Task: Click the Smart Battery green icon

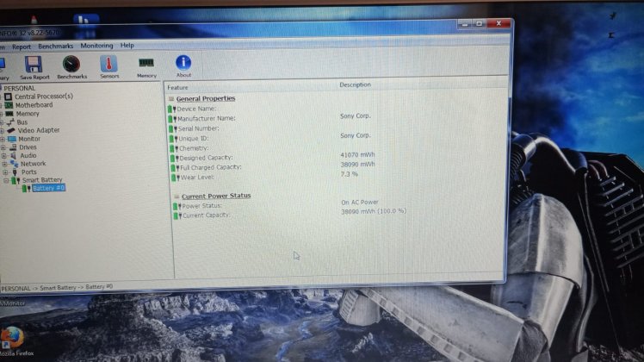Action: 15,181
